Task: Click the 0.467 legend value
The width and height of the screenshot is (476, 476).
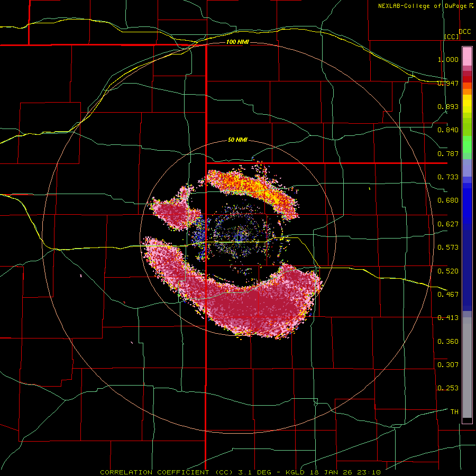Action: [448, 295]
